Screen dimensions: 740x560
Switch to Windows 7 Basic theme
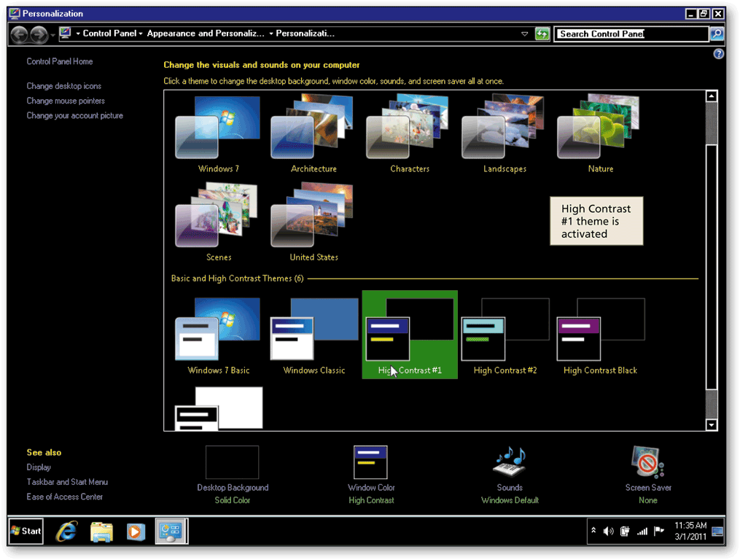(218, 336)
